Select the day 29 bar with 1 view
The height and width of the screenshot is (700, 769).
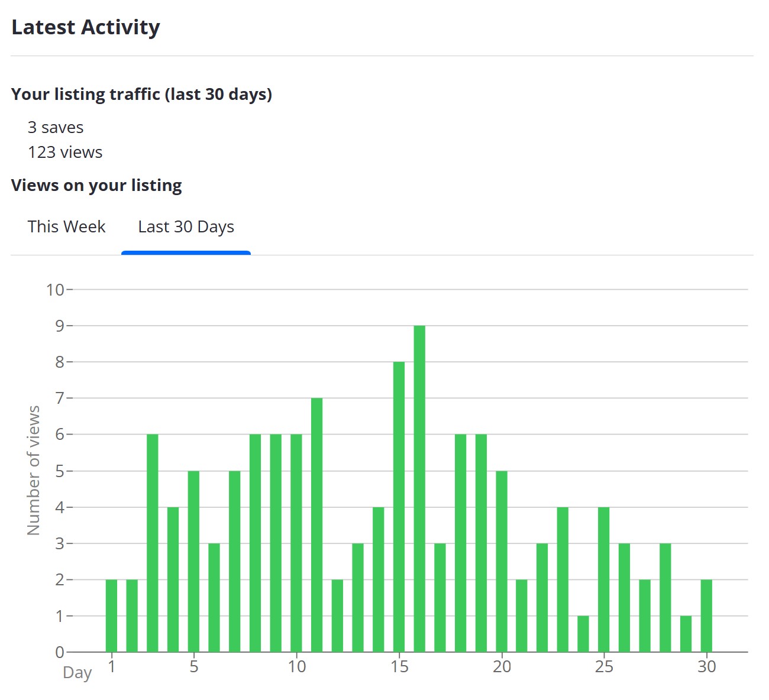(x=686, y=634)
